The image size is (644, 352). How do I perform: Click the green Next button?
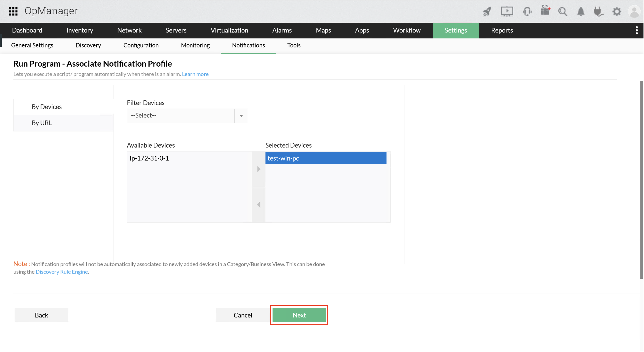point(299,315)
